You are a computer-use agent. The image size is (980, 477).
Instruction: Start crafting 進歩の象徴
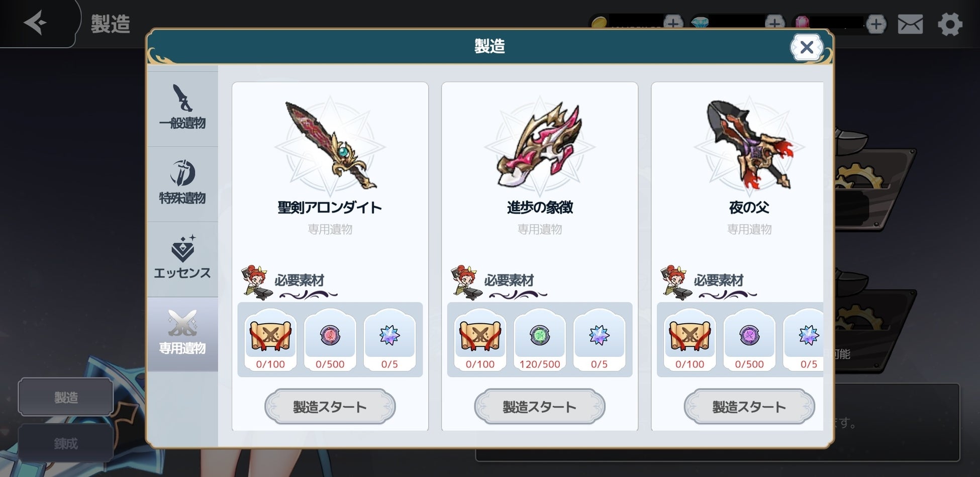click(x=540, y=407)
